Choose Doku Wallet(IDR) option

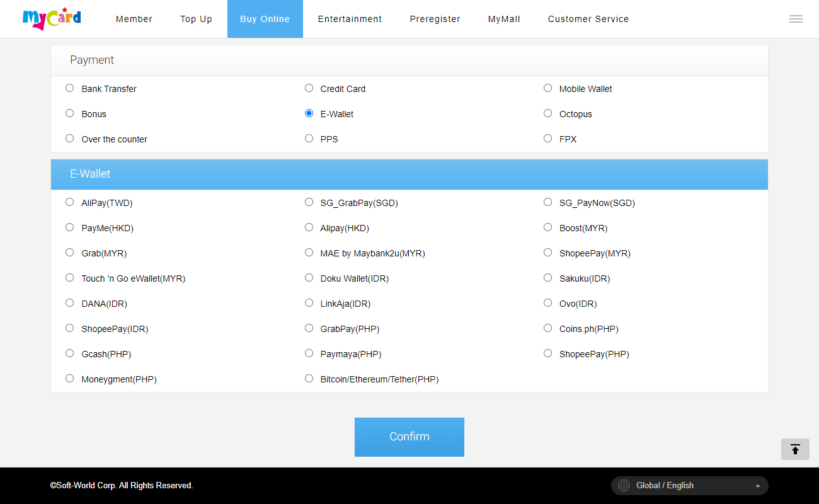(x=309, y=278)
